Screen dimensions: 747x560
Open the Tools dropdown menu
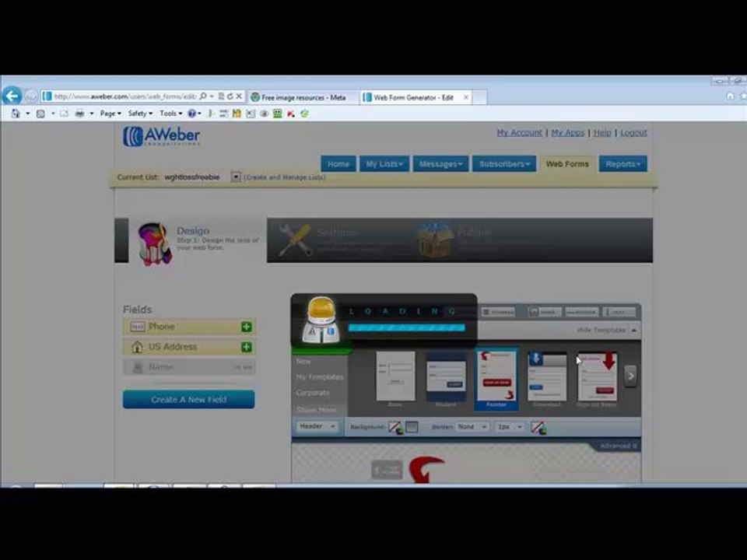pos(170,114)
